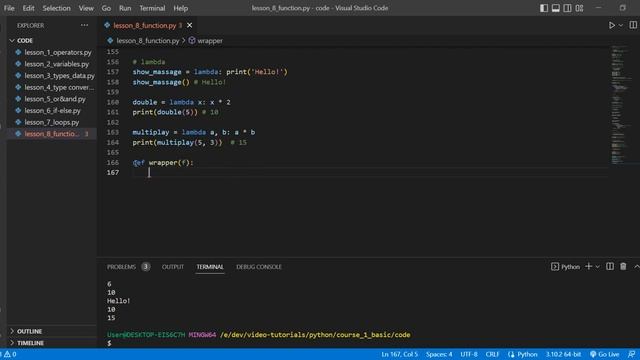This screenshot has height=360, width=640.
Task: Open View menu
Action: coord(86,8)
